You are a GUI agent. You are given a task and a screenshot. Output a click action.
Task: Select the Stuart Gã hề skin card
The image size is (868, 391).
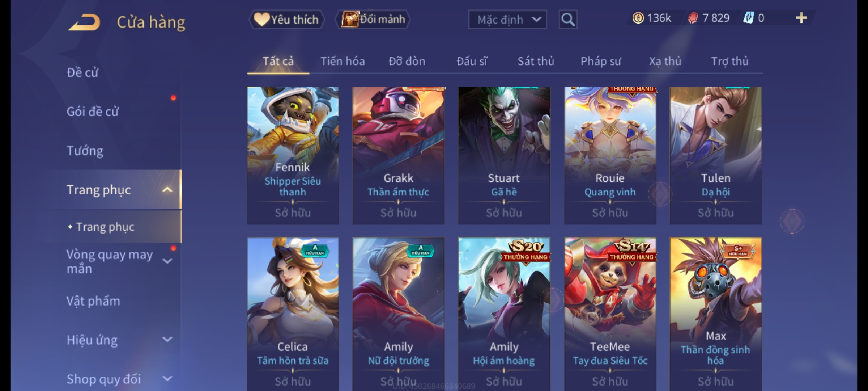click(x=504, y=156)
